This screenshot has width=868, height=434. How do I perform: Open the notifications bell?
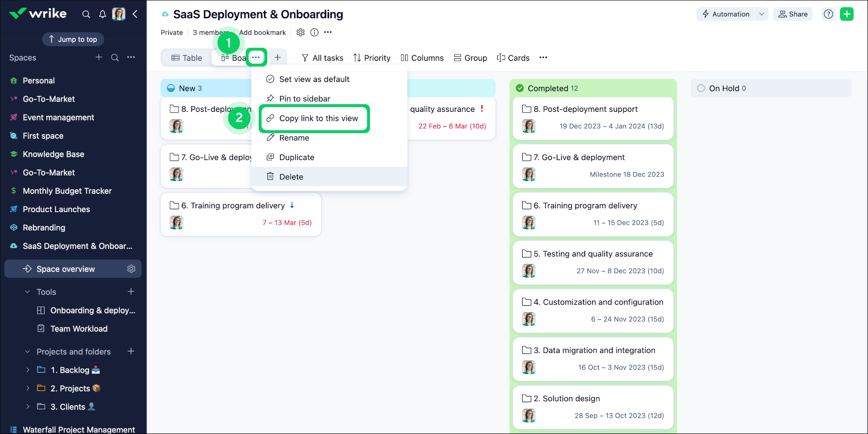[x=103, y=14]
